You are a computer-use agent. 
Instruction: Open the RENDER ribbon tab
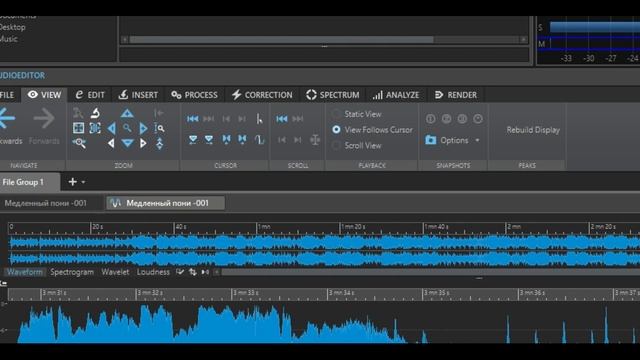click(x=456, y=95)
